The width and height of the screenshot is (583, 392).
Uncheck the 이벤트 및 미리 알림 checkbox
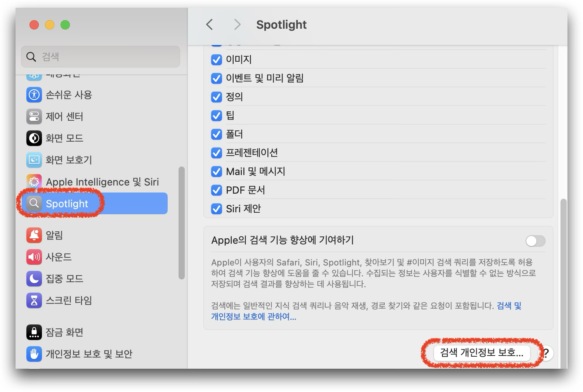click(216, 78)
